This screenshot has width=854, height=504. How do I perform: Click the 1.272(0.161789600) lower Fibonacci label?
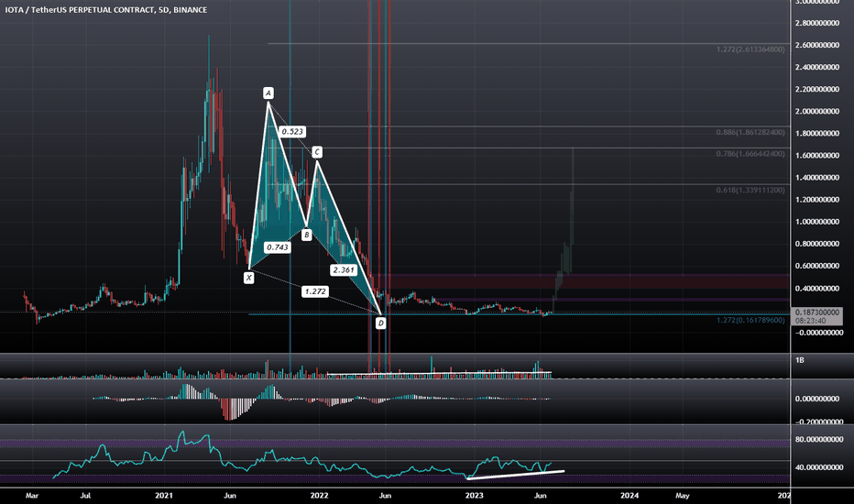coord(750,321)
